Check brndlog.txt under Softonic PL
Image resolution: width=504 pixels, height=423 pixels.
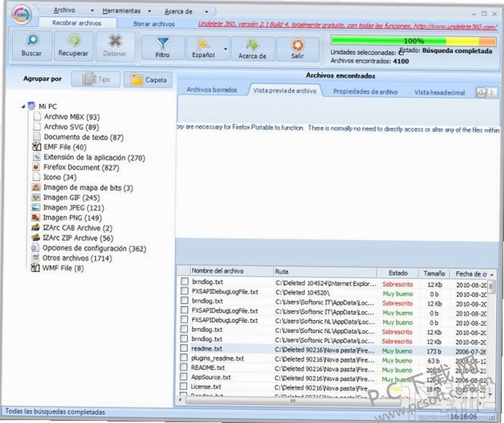click(184, 338)
